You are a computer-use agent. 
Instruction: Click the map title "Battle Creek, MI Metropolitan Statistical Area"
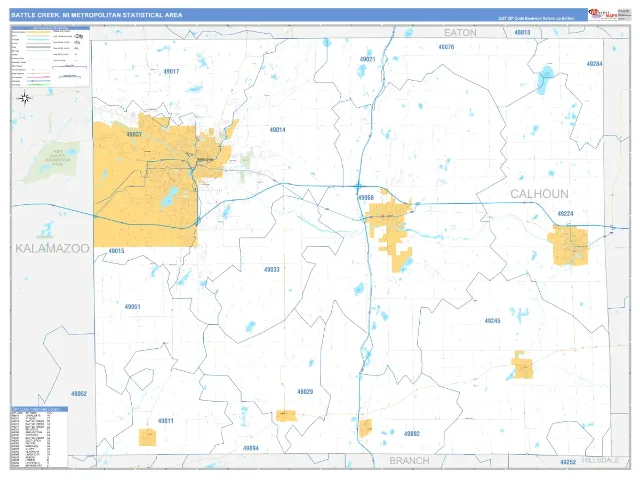[x=97, y=15]
